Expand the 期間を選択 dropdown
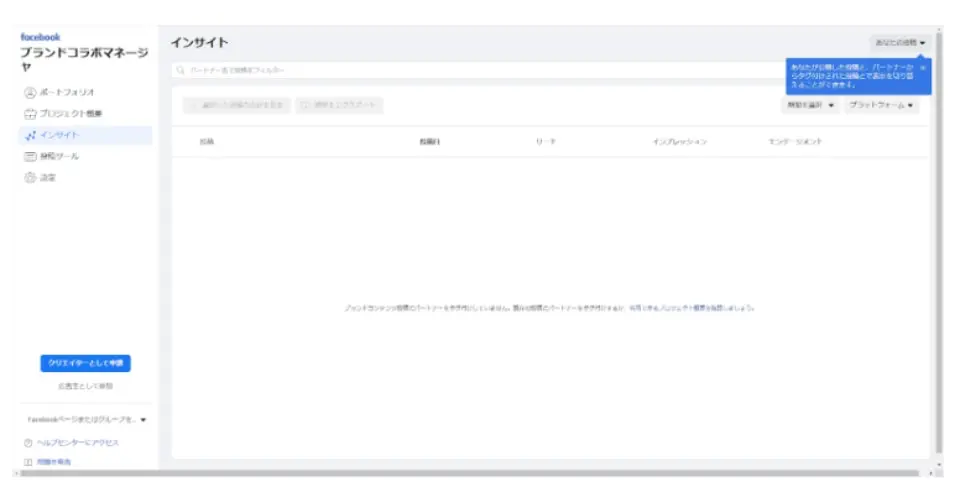 click(810, 105)
